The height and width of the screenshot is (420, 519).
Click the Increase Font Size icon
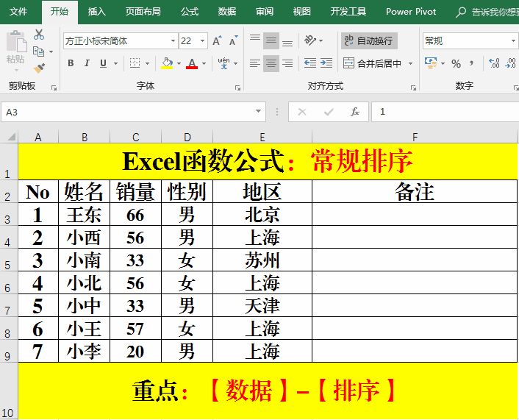[217, 41]
